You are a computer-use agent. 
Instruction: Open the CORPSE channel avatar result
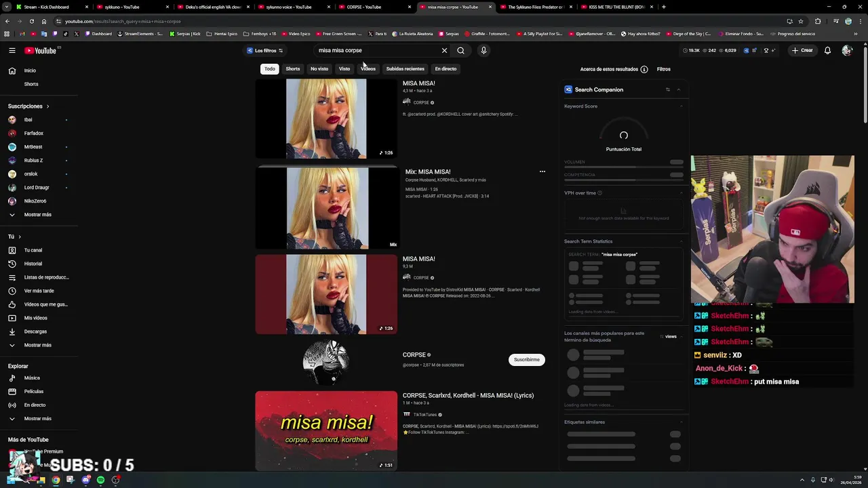[326, 362]
